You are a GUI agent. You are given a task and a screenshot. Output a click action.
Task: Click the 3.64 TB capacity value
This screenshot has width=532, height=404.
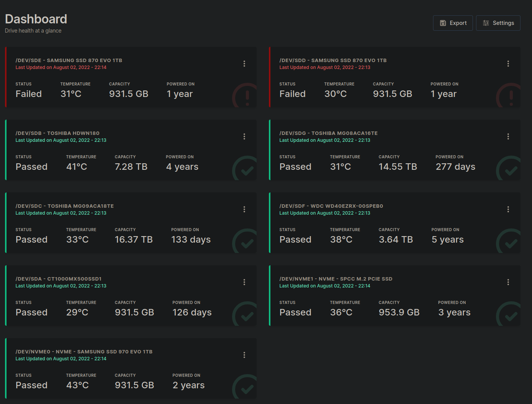(x=396, y=240)
